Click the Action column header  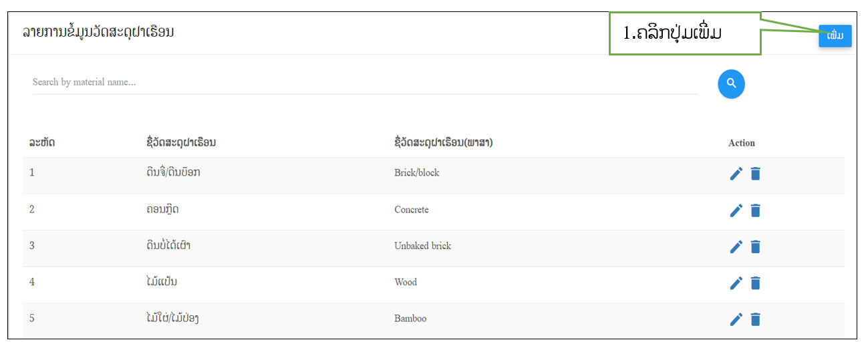coord(742,143)
